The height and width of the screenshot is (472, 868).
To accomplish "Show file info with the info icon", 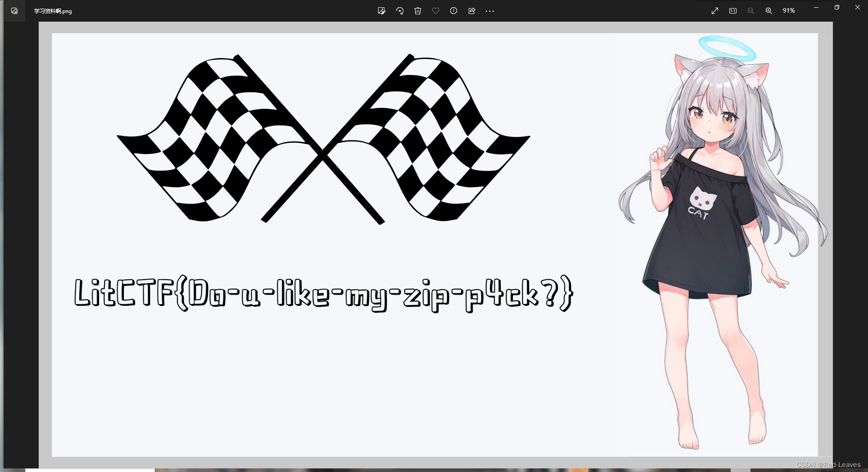I will coord(454,11).
